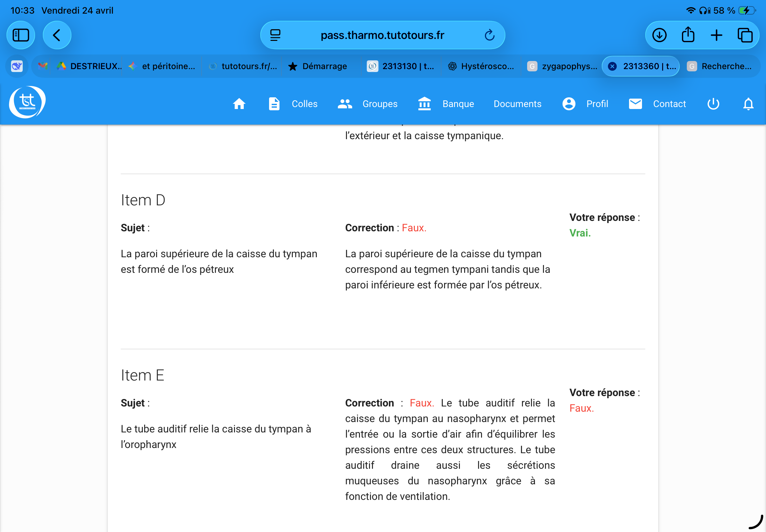Check battery status indicator
Screen dimensions: 766x532
pyautogui.click(x=747, y=11)
